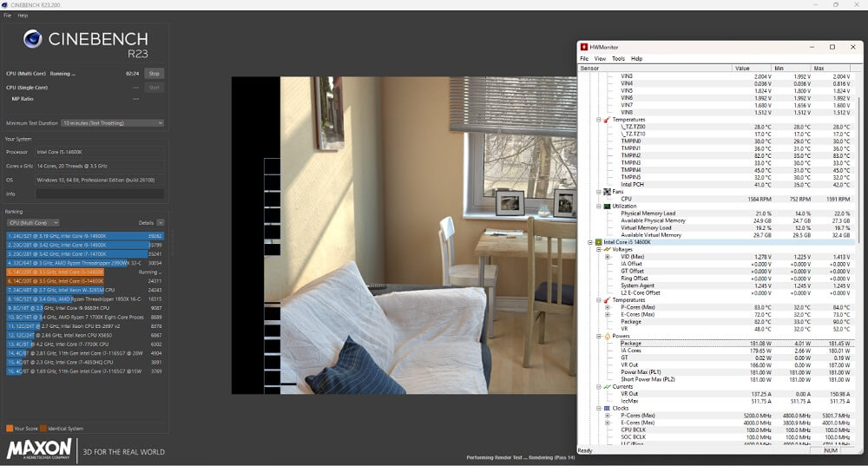
Task: Open the File menu in Cinebench
Action: (x=8, y=16)
